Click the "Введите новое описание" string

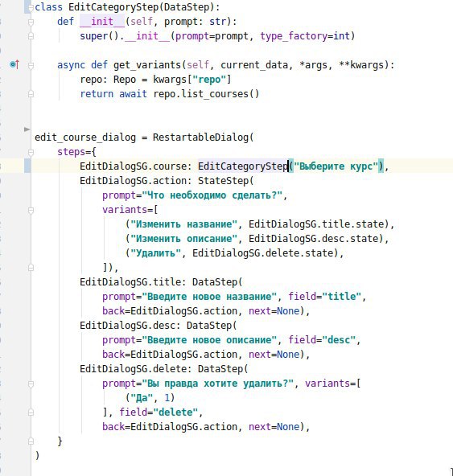point(209,340)
